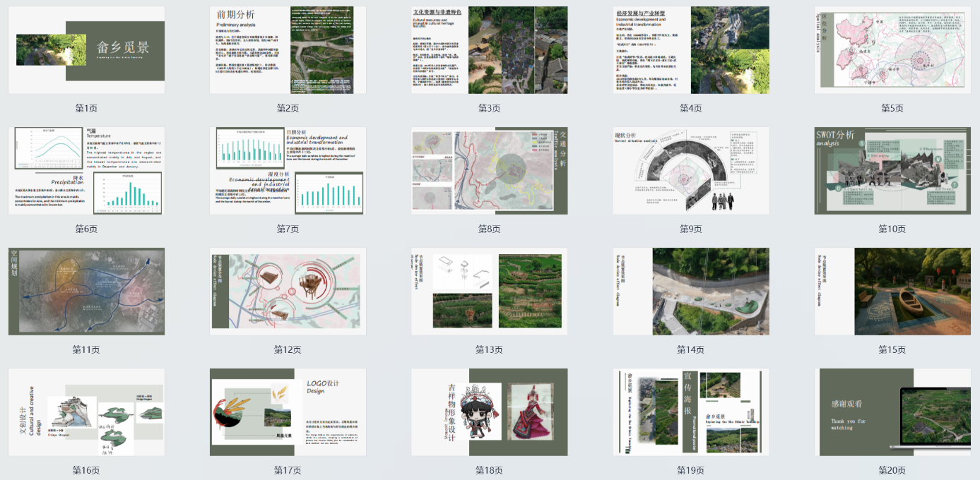Select the 前期分析 slide thumbnail
Screen dimensions: 980x480
coord(288,50)
